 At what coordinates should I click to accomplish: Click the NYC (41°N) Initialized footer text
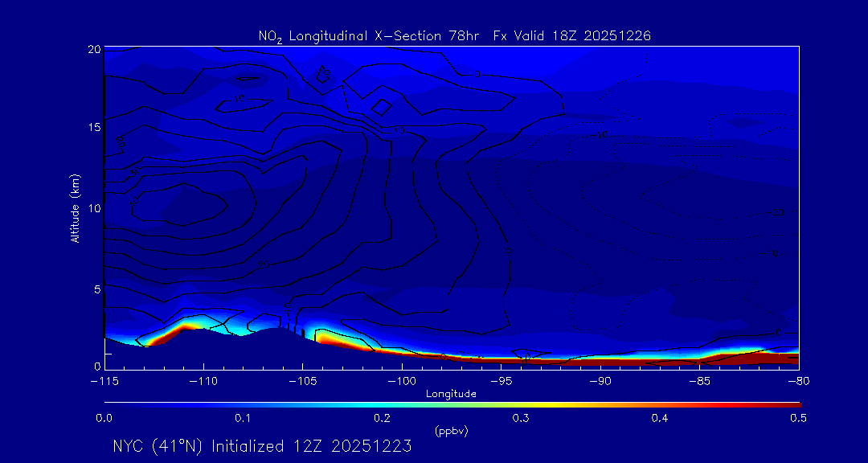(x=262, y=446)
